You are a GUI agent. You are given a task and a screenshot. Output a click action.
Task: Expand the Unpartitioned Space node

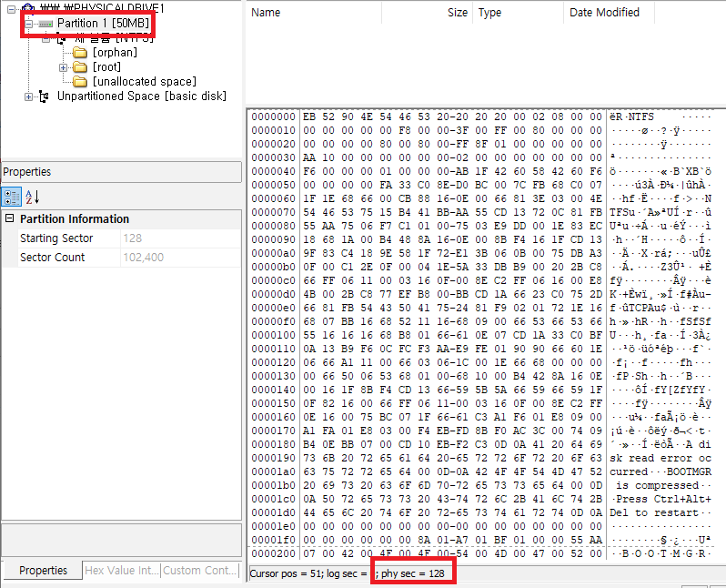(x=29, y=96)
